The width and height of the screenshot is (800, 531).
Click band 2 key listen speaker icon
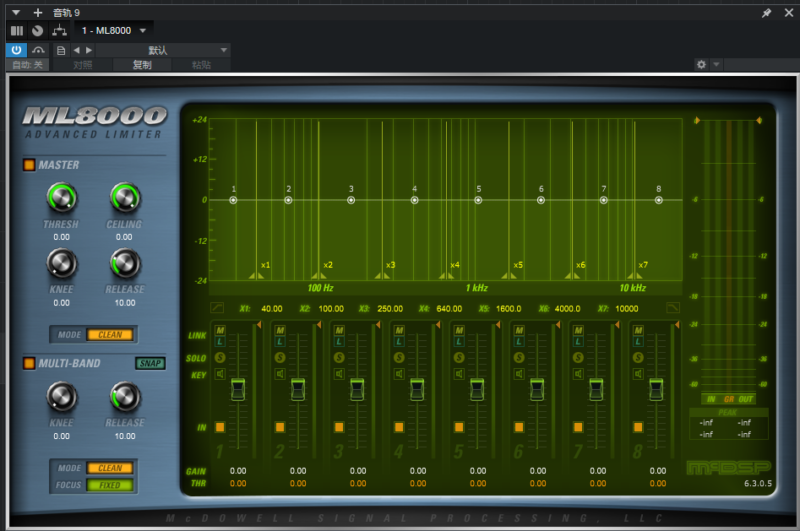pos(281,375)
